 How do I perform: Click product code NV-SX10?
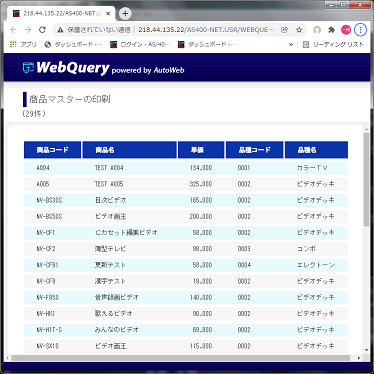coord(47,346)
